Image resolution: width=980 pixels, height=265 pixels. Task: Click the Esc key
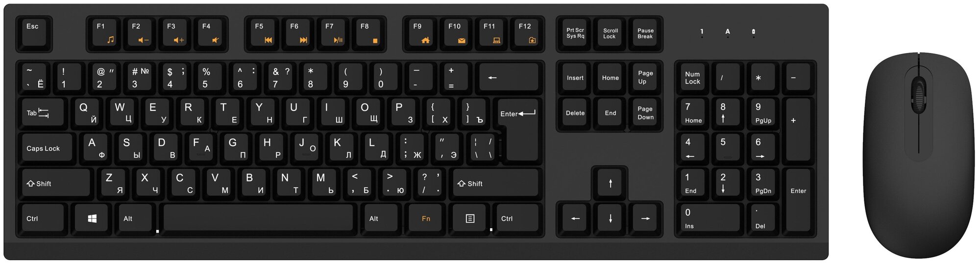pos(34,33)
